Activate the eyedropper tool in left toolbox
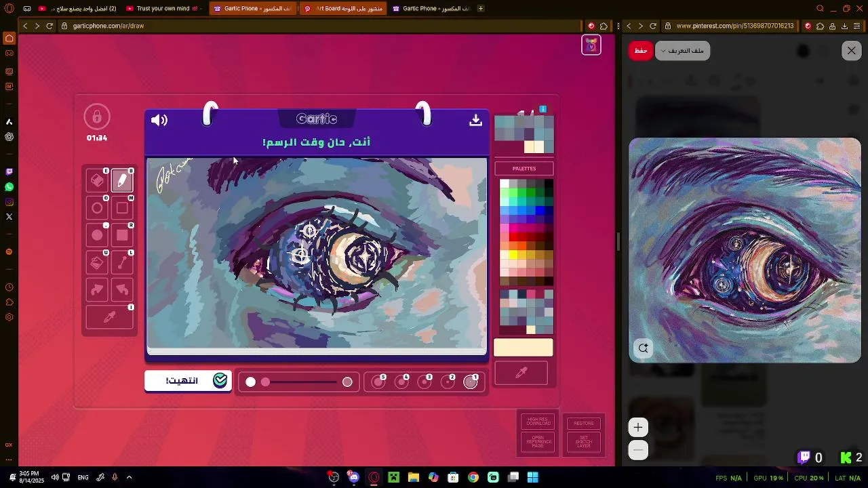Image resolution: width=868 pixels, height=488 pixels. tap(109, 317)
